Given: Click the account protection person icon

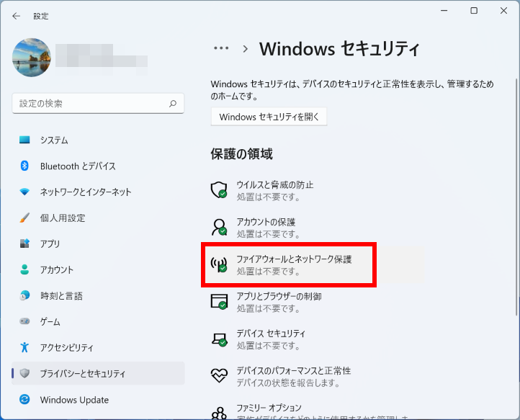Looking at the screenshot, I should pyautogui.click(x=219, y=227).
